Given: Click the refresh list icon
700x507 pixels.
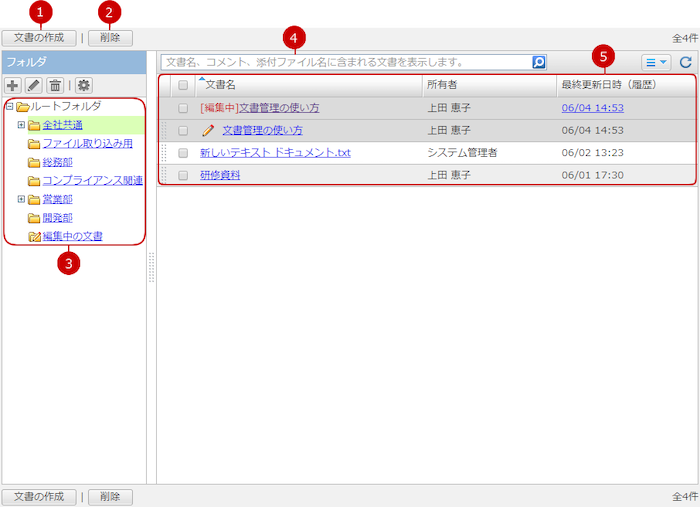Looking at the screenshot, I should click(685, 62).
